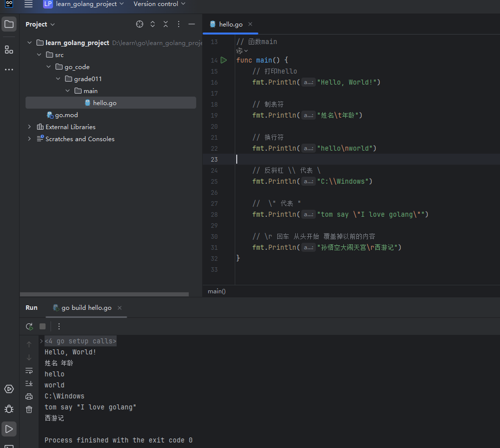This screenshot has width=500, height=448.
Task: Open AI actions icon above func main
Action: (242, 51)
